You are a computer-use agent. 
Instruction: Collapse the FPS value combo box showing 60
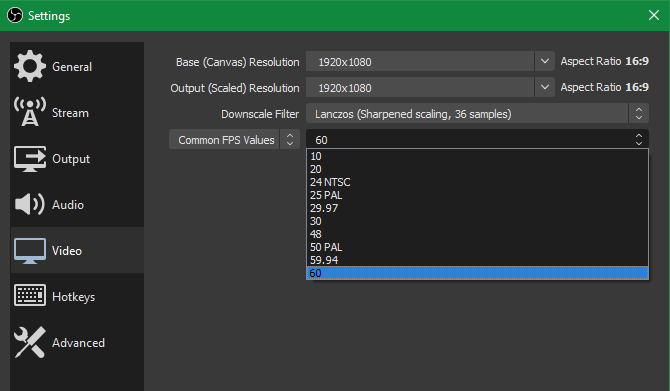pyautogui.click(x=477, y=140)
